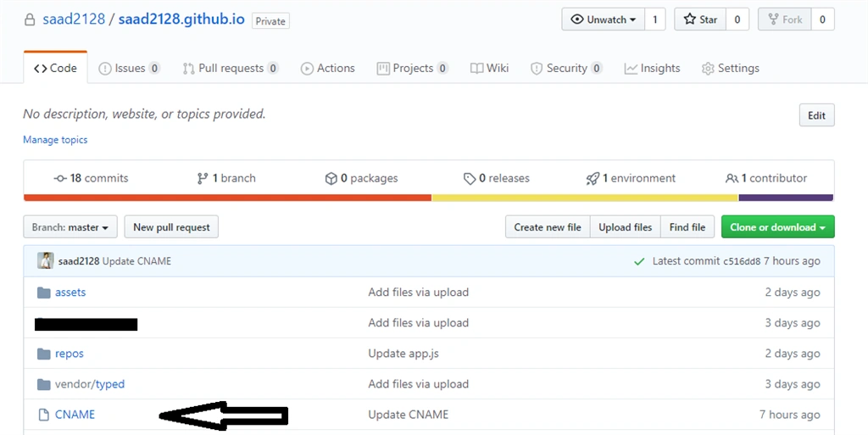Click the orange language bar segment
Screen dimensions: 868x435
227,198
